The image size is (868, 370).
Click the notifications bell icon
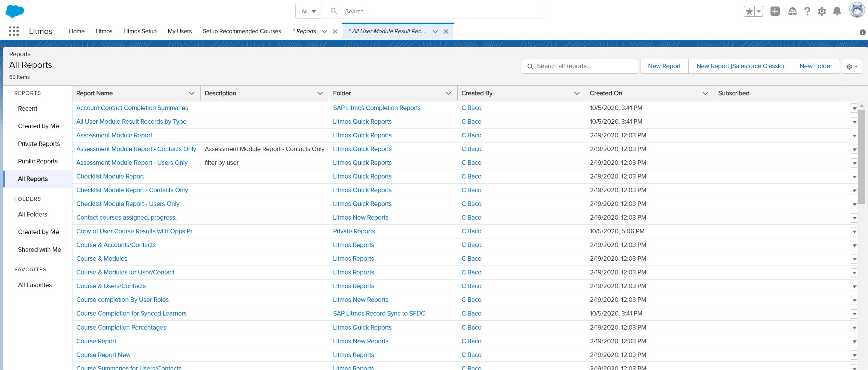click(x=837, y=11)
